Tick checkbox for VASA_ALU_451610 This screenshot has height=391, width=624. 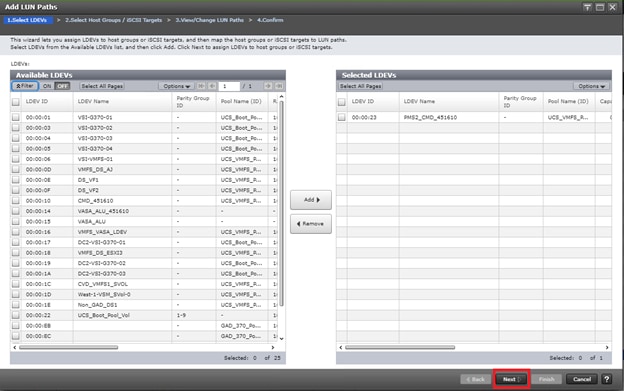pos(16,211)
